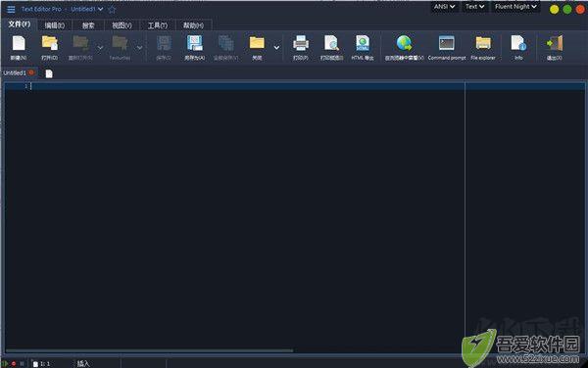Click the document icon before 1: 1
This screenshot has height=368, width=588.
pos(35,364)
